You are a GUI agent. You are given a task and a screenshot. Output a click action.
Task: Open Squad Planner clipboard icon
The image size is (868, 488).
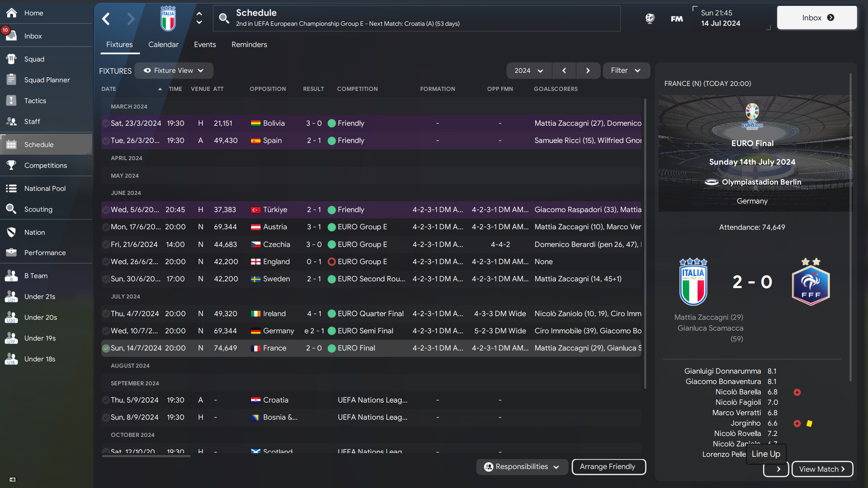pos(12,80)
